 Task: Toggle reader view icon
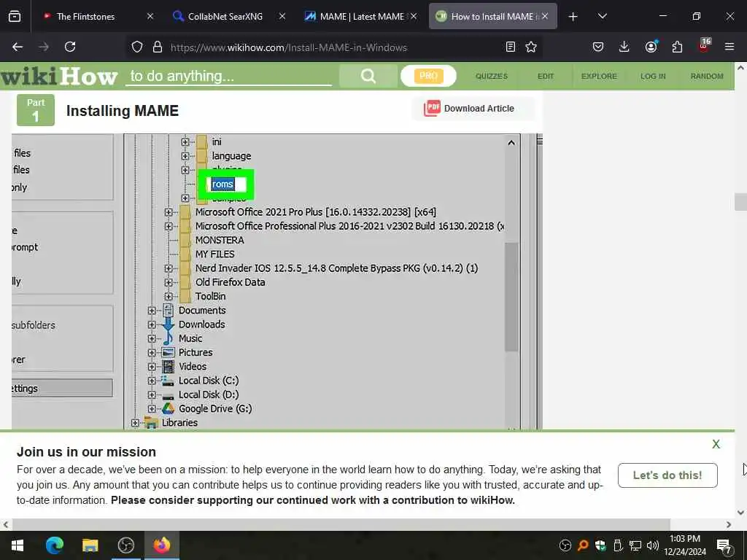click(x=510, y=47)
